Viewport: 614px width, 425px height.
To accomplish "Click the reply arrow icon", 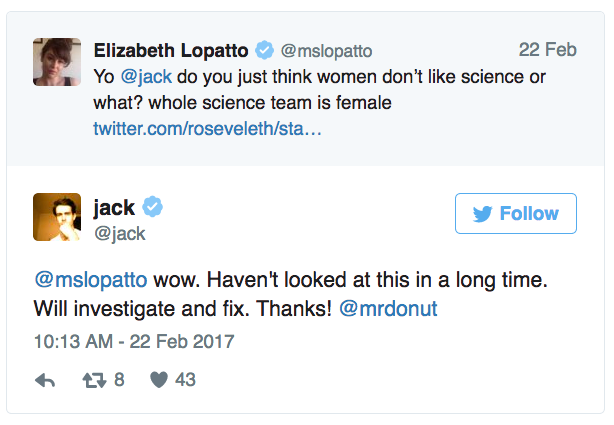I will tap(44, 380).
